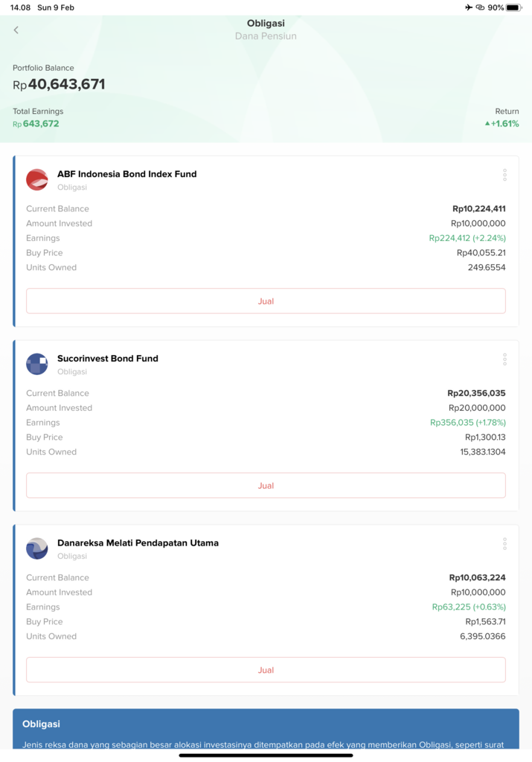Select Sucorinvest buy price Rp1,300.13
This screenshot has width=532, height=762.
[485, 437]
